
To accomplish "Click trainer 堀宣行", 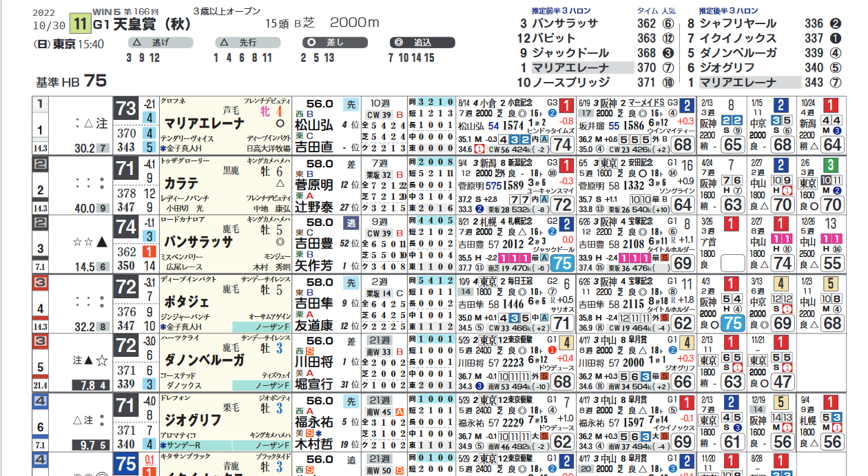I will click(x=314, y=384).
